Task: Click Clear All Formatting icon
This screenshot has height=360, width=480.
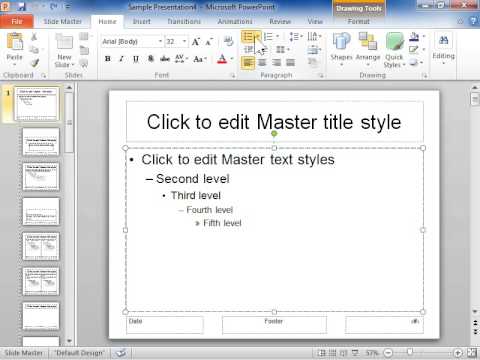Action: point(229,41)
